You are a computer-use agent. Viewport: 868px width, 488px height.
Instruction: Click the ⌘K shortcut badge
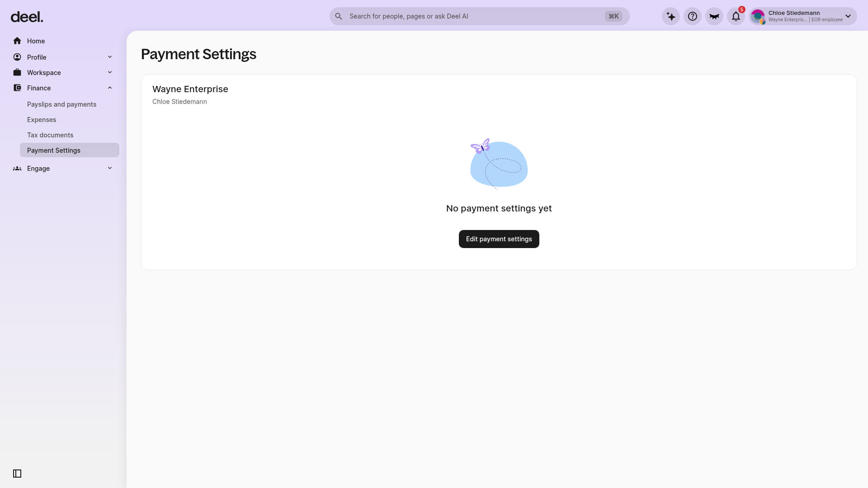[613, 16]
